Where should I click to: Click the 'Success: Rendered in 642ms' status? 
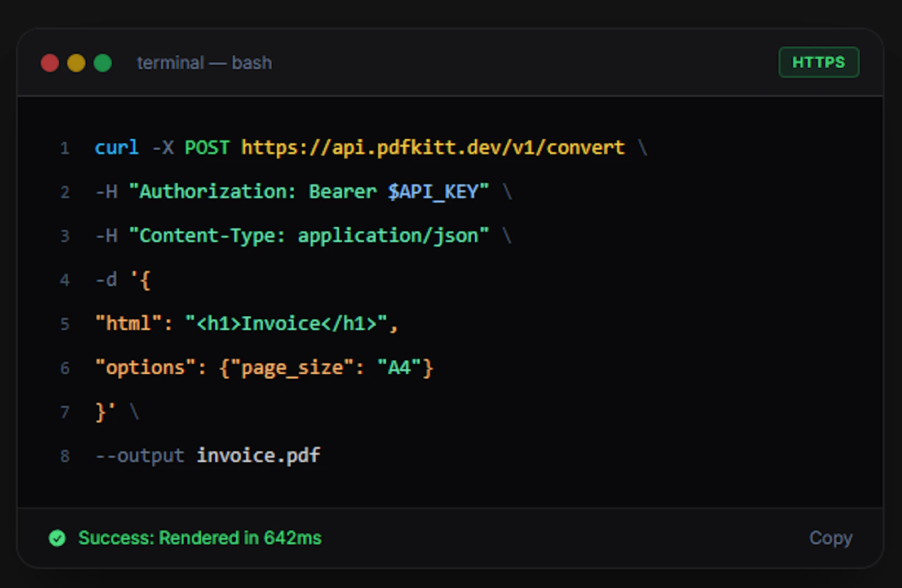click(200, 538)
